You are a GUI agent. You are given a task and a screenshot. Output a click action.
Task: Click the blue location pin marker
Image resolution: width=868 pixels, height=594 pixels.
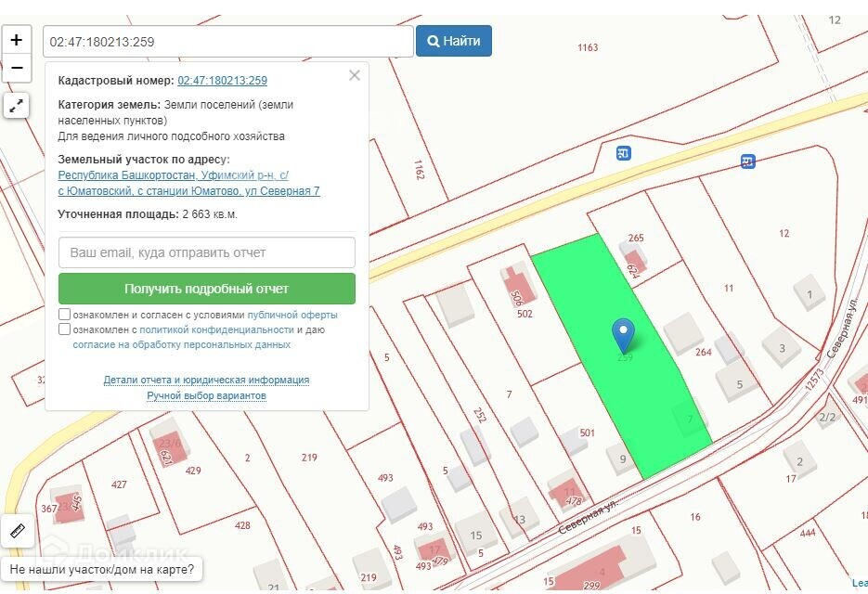coord(623,335)
